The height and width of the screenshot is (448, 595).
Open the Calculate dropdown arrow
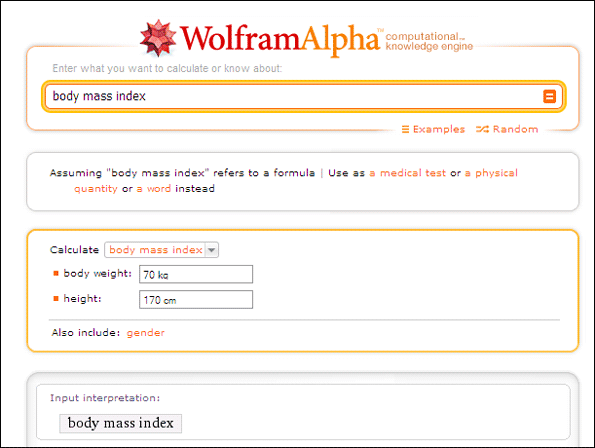click(x=211, y=250)
